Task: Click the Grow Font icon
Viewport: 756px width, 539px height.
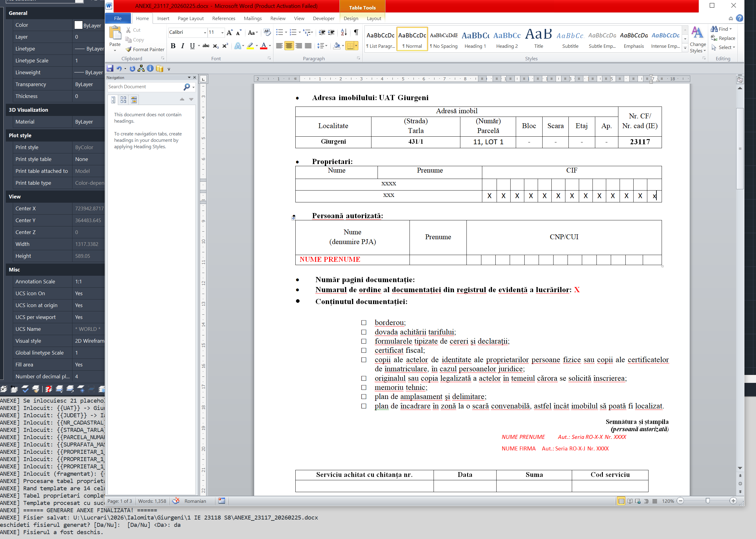Action: point(230,33)
